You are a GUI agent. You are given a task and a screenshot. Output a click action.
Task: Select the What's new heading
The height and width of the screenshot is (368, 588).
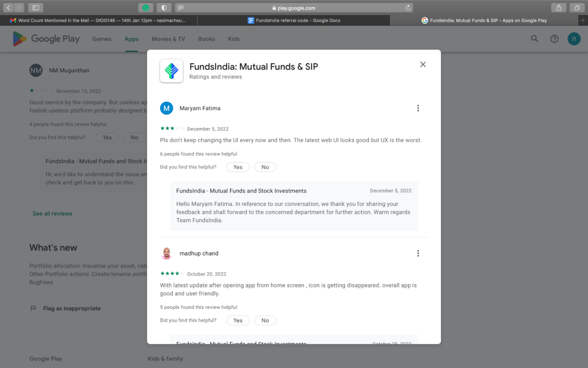coord(53,248)
